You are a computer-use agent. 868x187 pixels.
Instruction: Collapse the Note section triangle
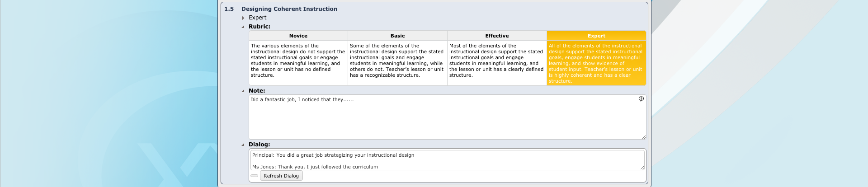click(x=243, y=91)
